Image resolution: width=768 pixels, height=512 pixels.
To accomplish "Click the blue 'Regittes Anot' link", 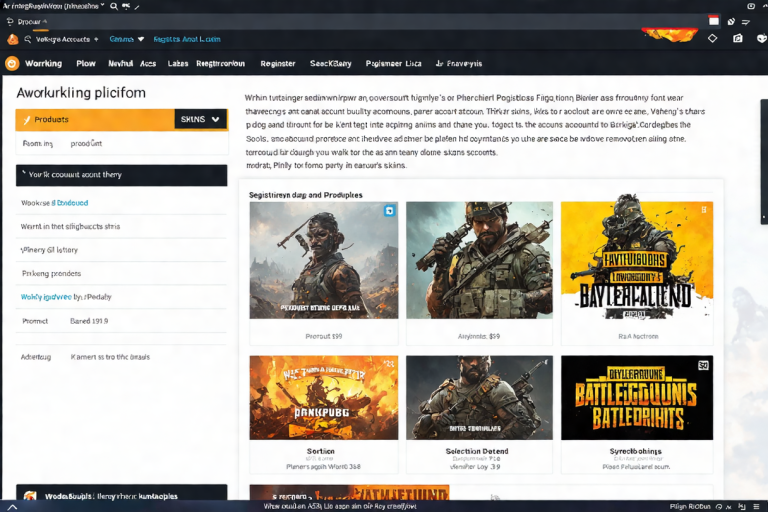I will pos(187,39).
